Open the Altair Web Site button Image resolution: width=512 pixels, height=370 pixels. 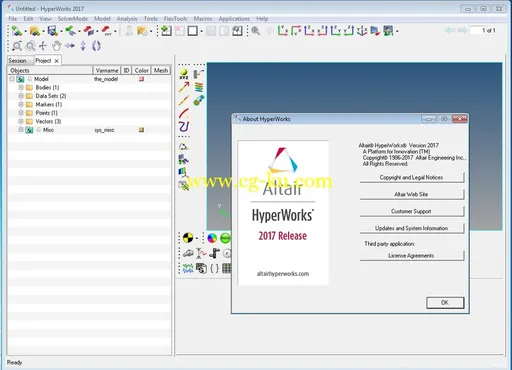click(x=412, y=194)
